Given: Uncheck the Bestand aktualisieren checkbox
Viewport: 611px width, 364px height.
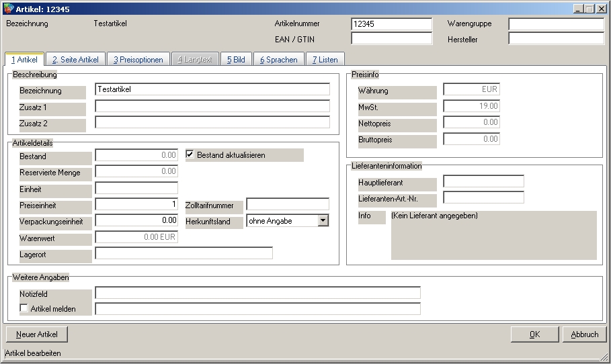Looking at the screenshot, I should [x=190, y=155].
